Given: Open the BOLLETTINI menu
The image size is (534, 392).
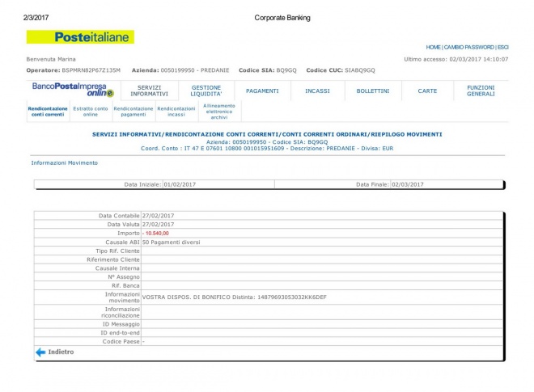Looking at the screenshot, I should (x=372, y=91).
